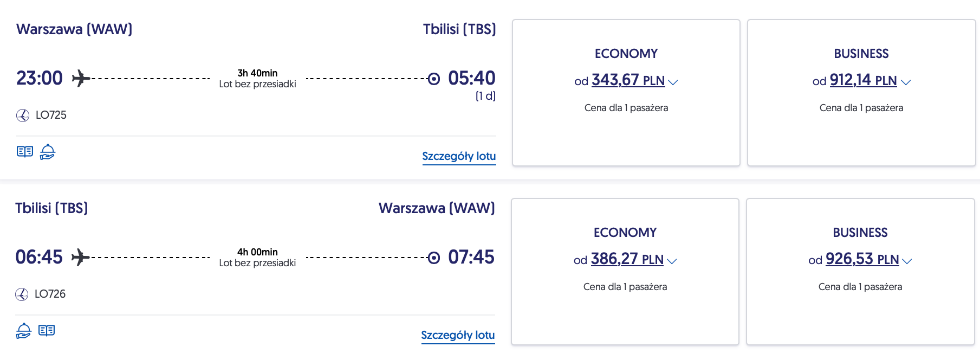Screen dimensions: 980x353
Task: Click flight number LO726 label
Action: click(x=50, y=294)
